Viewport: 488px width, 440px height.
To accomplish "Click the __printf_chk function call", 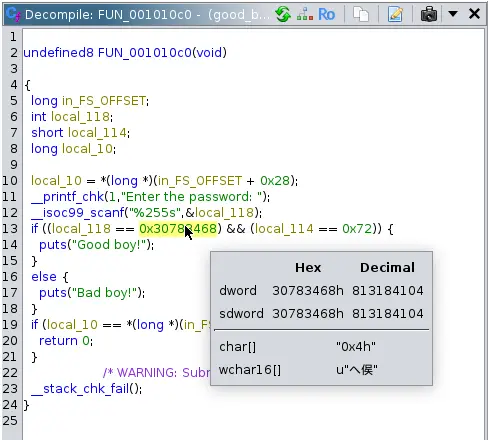I will [68, 197].
